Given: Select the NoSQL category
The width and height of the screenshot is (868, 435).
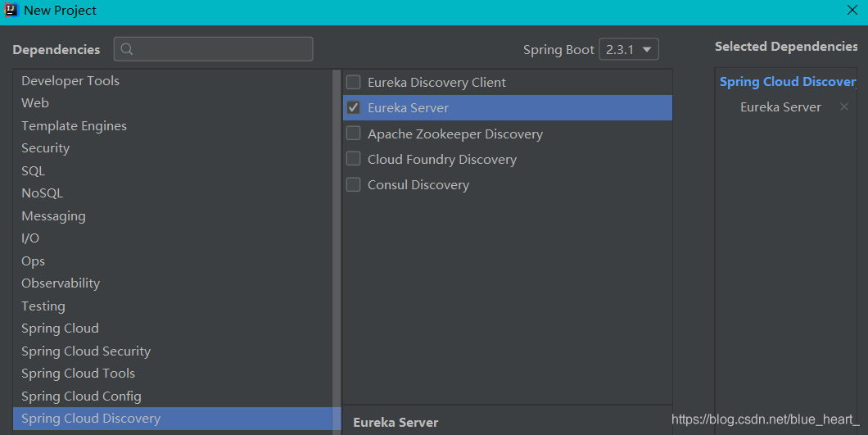Looking at the screenshot, I should click(x=173, y=193).
